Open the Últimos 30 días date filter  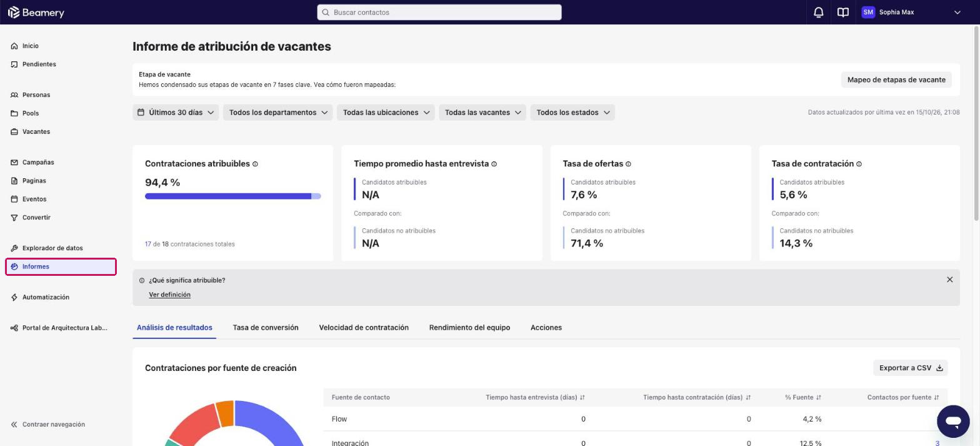point(176,113)
